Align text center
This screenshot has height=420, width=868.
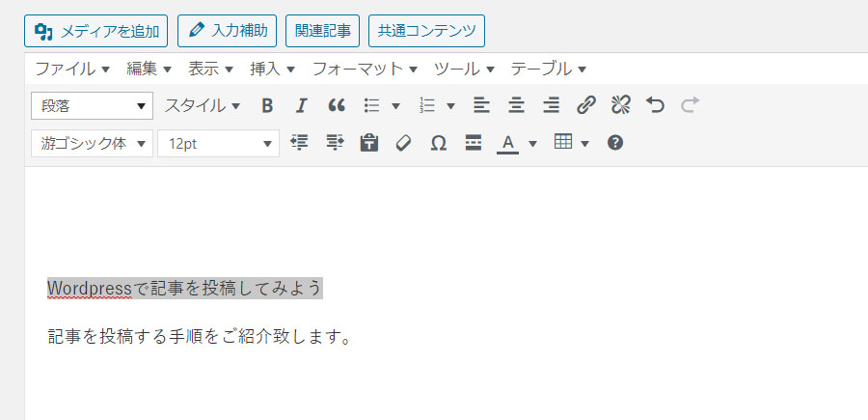tap(516, 105)
